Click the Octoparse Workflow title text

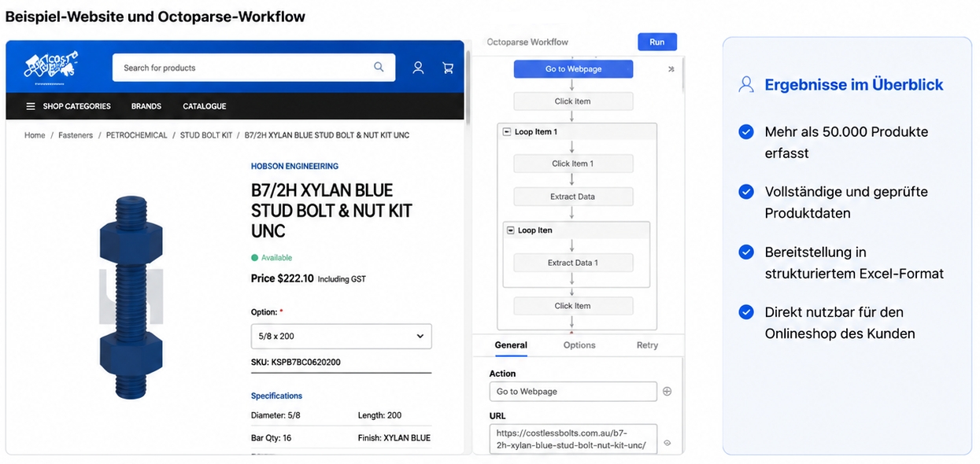click(527, 42)
